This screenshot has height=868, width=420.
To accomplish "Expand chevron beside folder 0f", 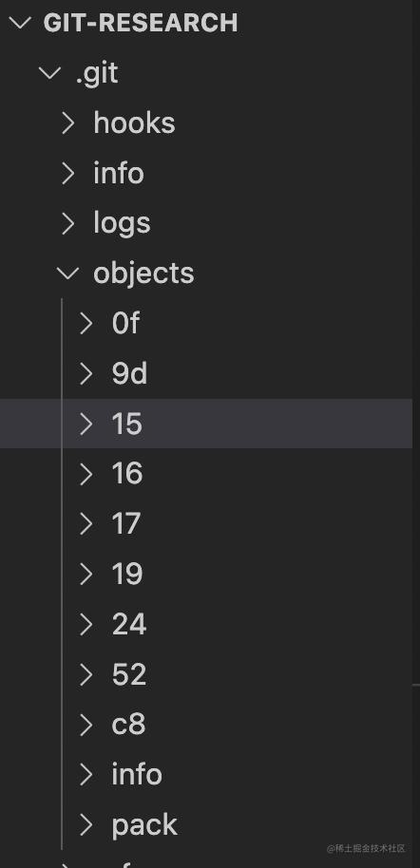I will point(86,323).
